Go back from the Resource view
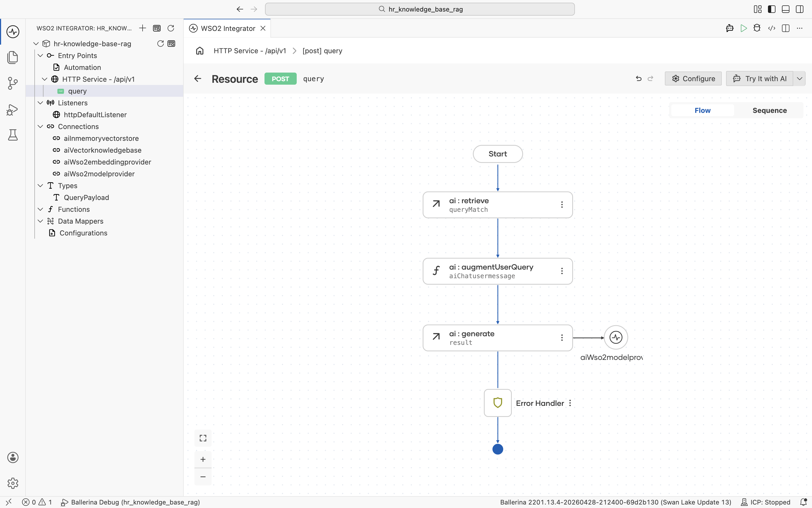Image resolution: width=812 pixels, height=508 pixels. [198, 78]
